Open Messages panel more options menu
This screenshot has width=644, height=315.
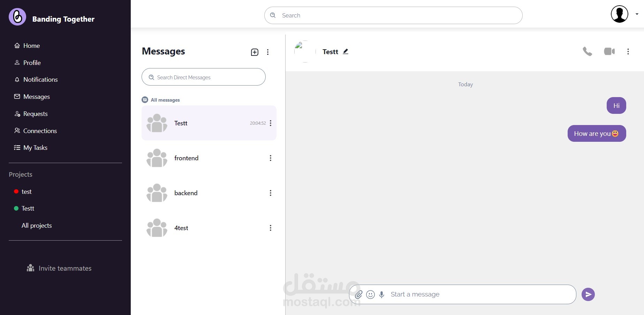click(x=268, y=52)
